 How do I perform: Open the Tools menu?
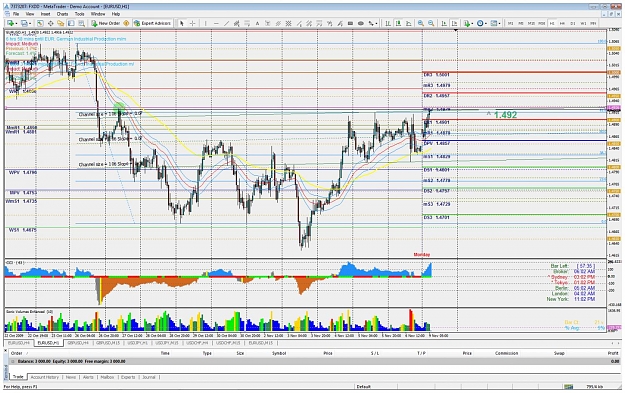pyautogui.click(x=80, y=14)
